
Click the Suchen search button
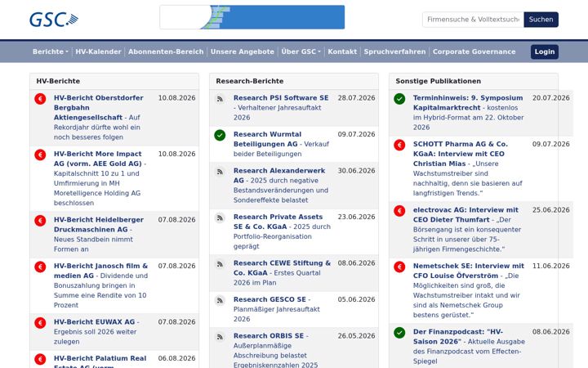click(541, 20)
